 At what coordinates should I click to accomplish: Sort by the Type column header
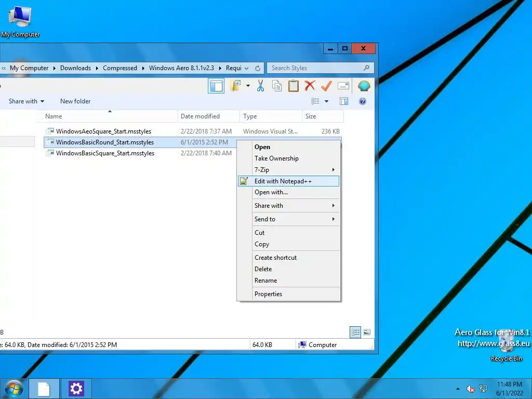click(271, 116)
